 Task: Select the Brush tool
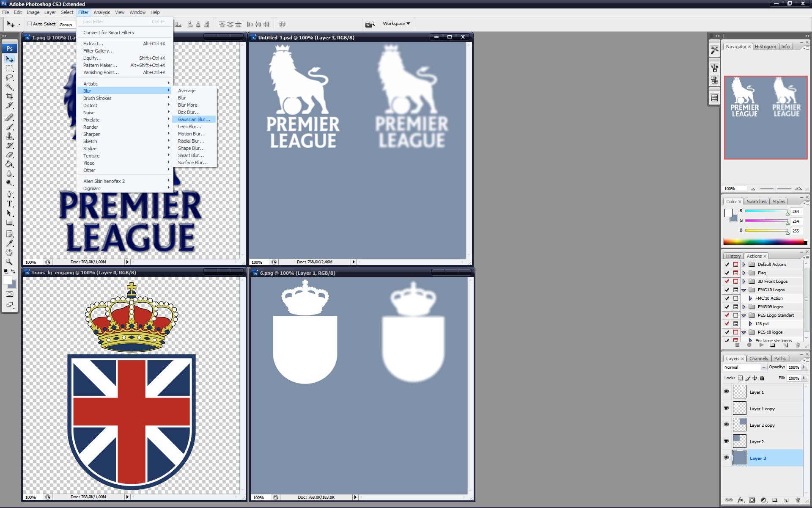(x=9, y=127)
